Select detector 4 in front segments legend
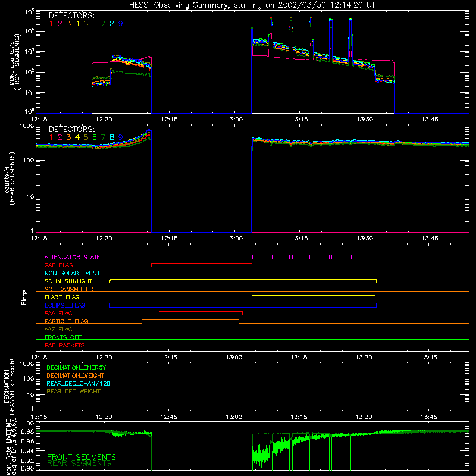The image size is (476, 476). [x=77, y=24]
